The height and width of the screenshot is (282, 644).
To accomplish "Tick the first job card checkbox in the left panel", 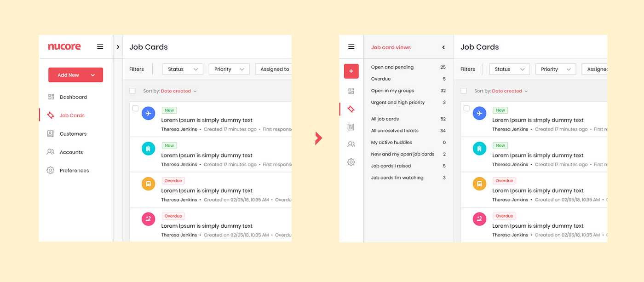I will point(135,109).
